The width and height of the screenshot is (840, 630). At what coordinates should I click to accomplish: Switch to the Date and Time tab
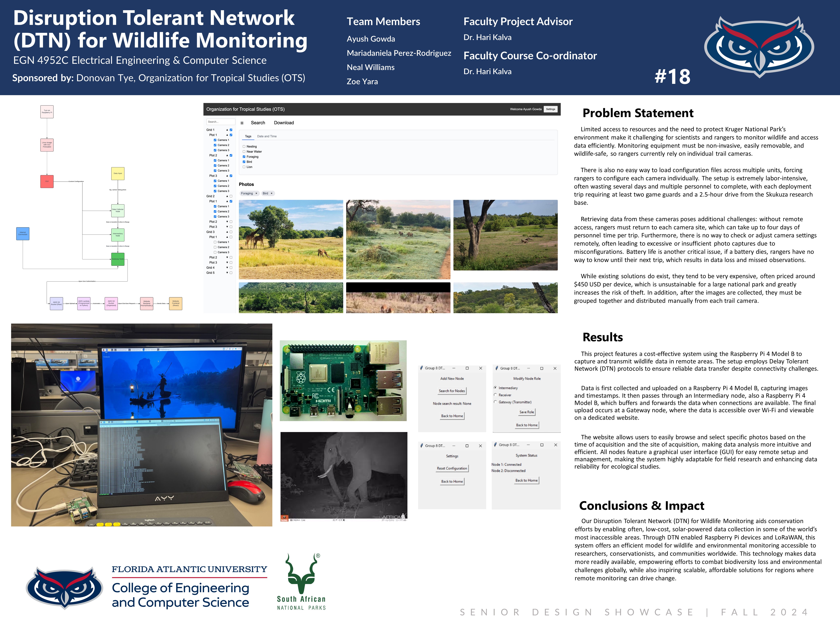click(267, 136)
